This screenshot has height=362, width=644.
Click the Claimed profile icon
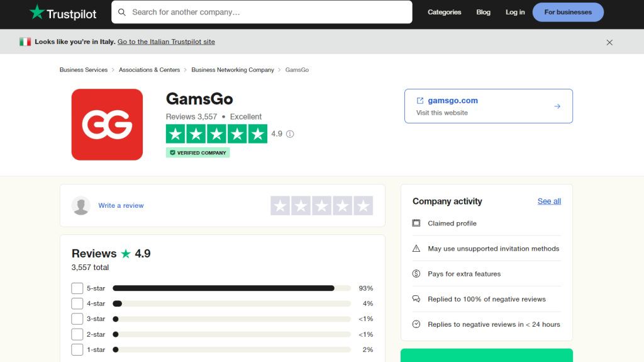[x=416, y=223]
